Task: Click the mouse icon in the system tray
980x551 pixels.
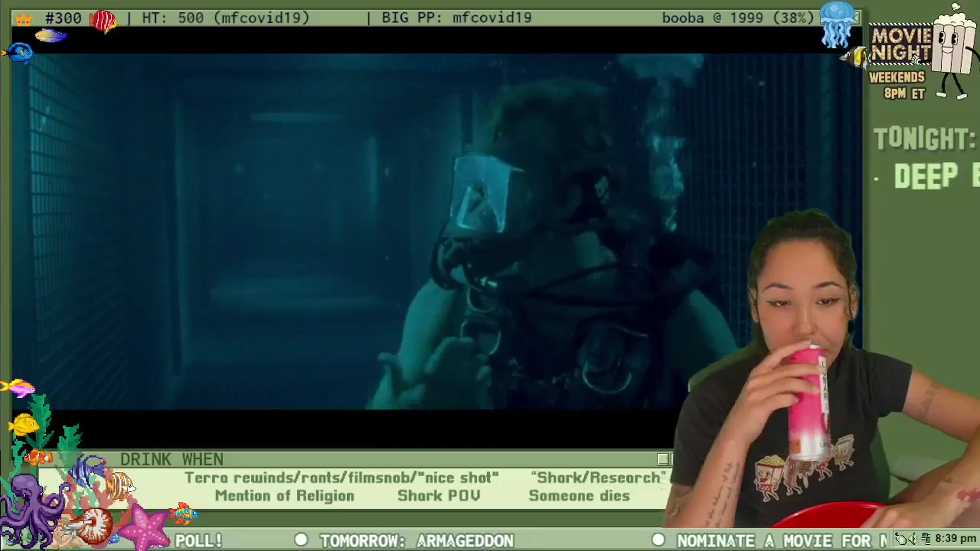Action: pos(902,539)
